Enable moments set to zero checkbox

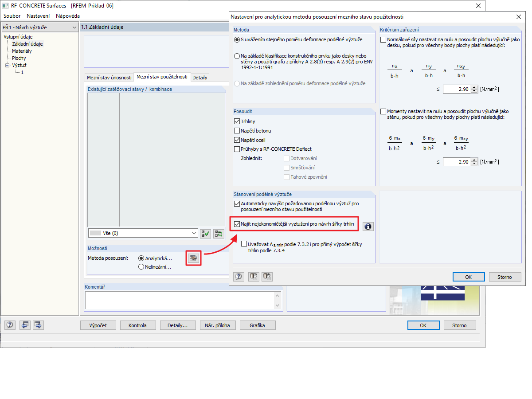[x=383, y=111]
